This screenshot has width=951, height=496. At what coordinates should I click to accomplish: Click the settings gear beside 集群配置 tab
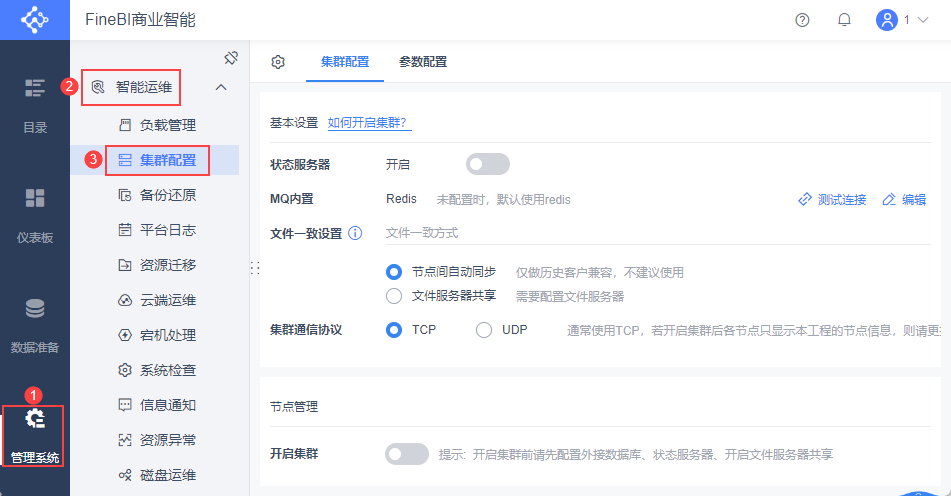click(x=278, y=62)
